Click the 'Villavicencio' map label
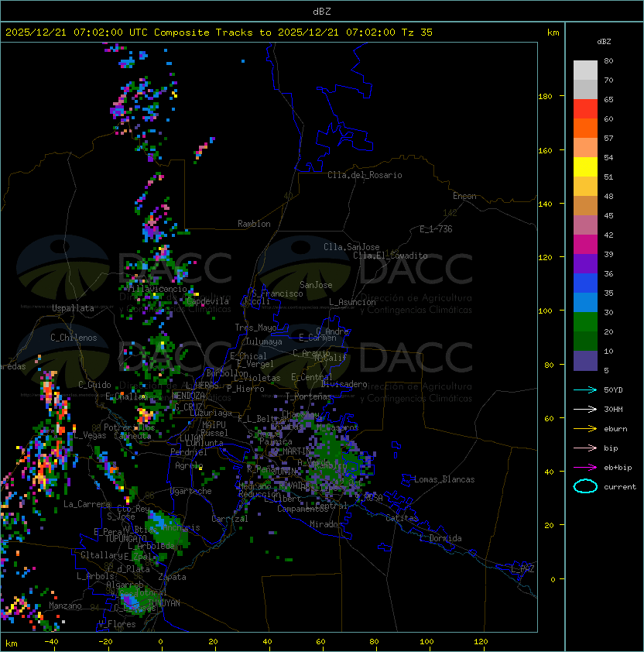 157,289
